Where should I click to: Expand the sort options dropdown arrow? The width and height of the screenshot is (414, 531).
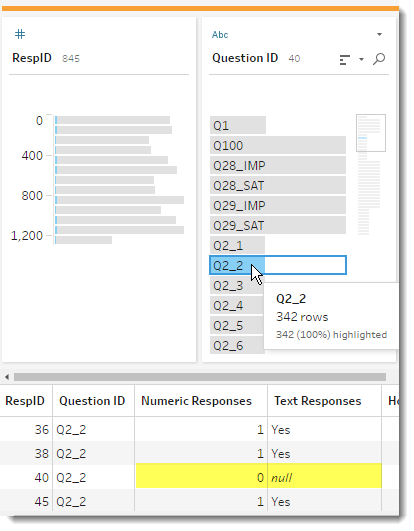(361, 60)
